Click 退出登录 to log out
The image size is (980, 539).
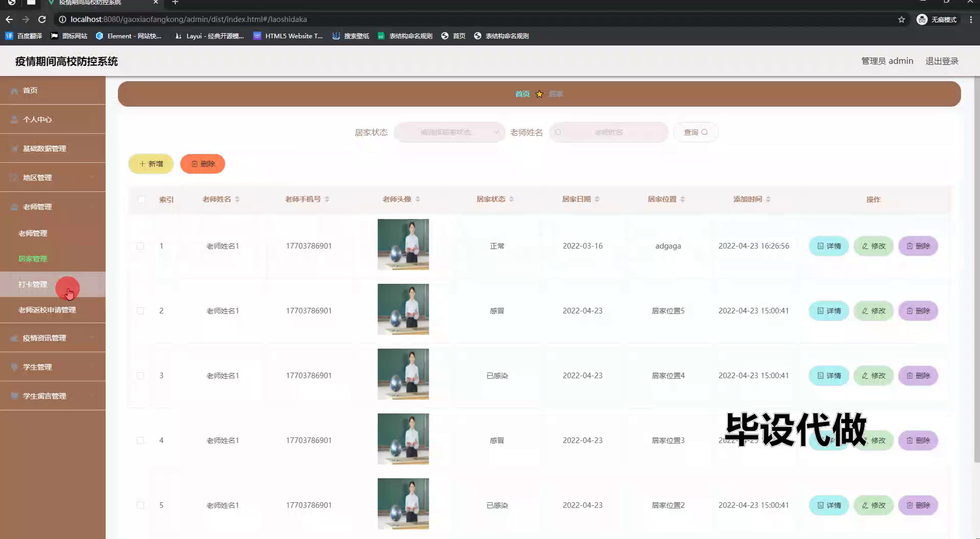click(942, 61)
